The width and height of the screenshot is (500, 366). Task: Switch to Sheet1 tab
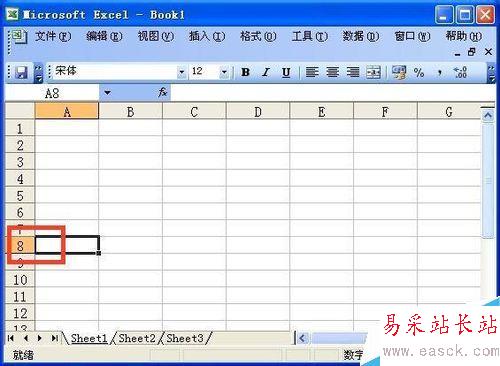(x=89, y=338)
